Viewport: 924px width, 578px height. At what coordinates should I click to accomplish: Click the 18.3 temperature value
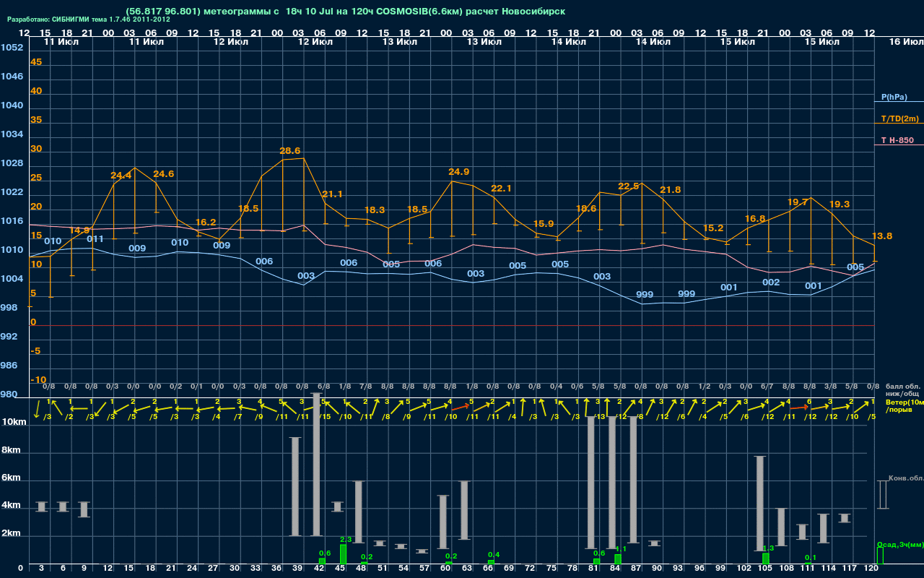[375, 210]
